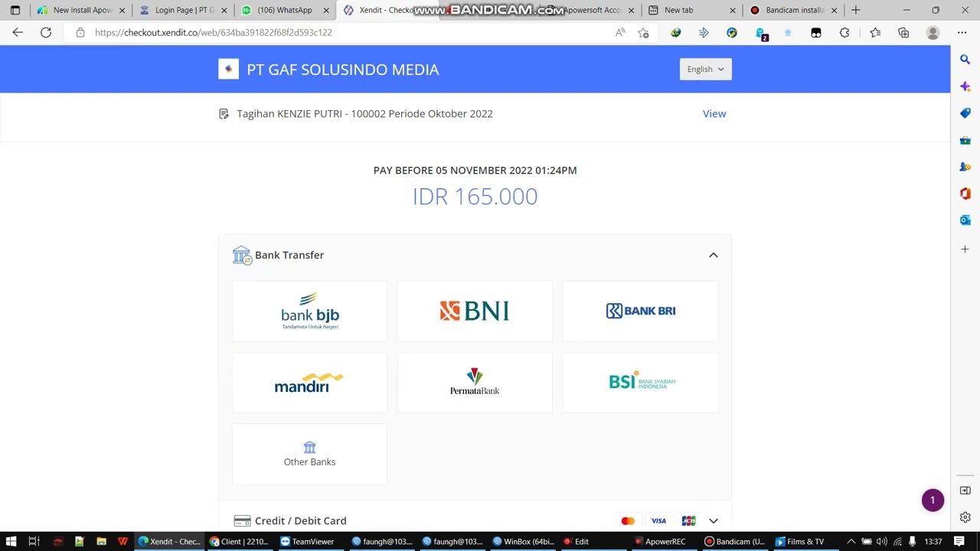Open TeamViewer from the taskbar
The width and height of the screenshot is (980, 551).
point(307,541)
